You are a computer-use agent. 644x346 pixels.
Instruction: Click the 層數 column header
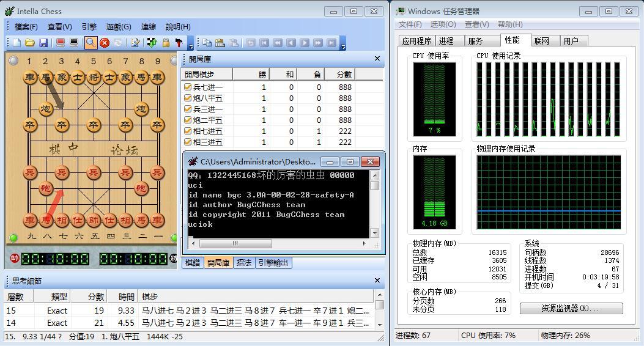(18, 296)
